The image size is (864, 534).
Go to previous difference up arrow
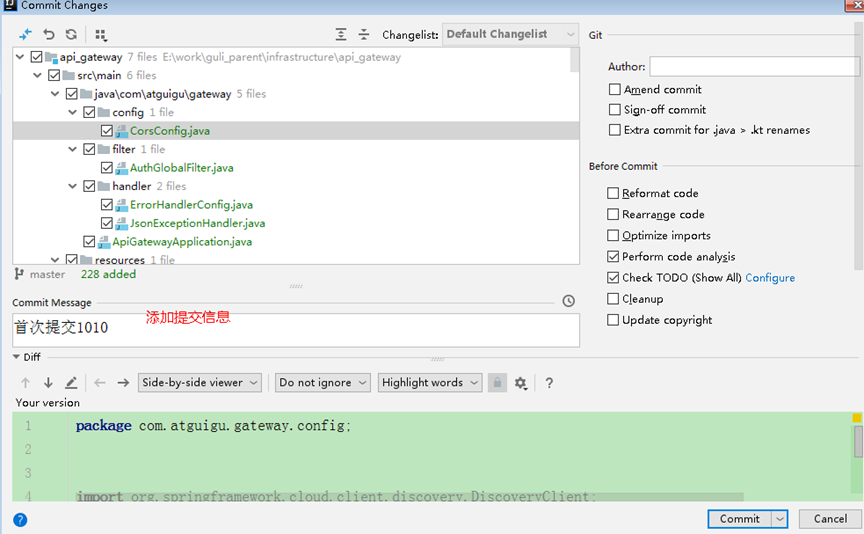[25, 382]
